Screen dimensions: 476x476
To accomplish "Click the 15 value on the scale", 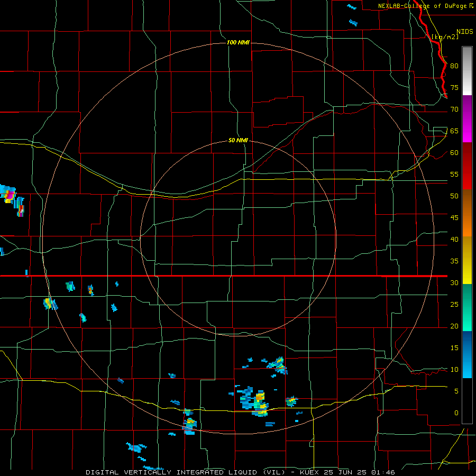I will [x=454, y=347].
